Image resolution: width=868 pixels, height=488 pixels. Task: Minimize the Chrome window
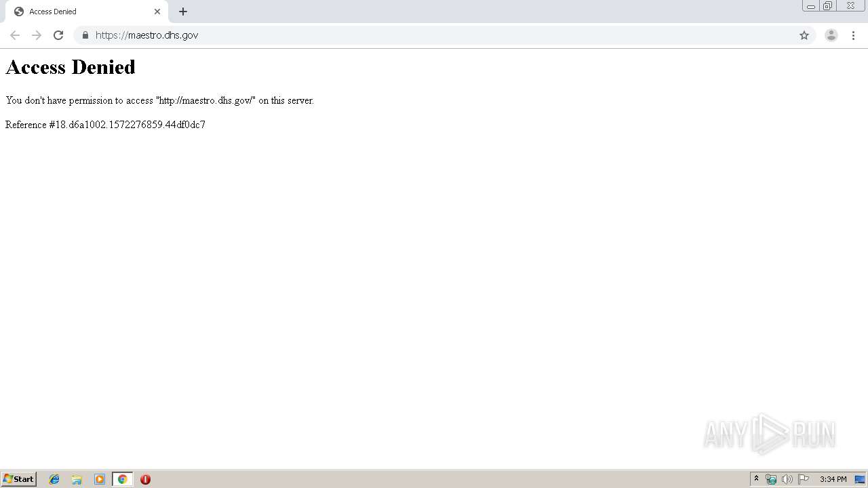[810, 6]
